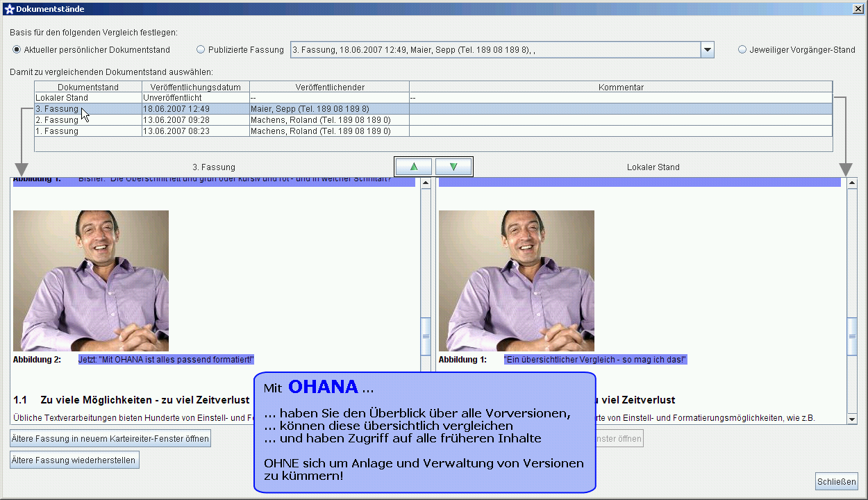Click the 'Schließen' button
This screenshot has width=868, height=500.
point(837,481)
